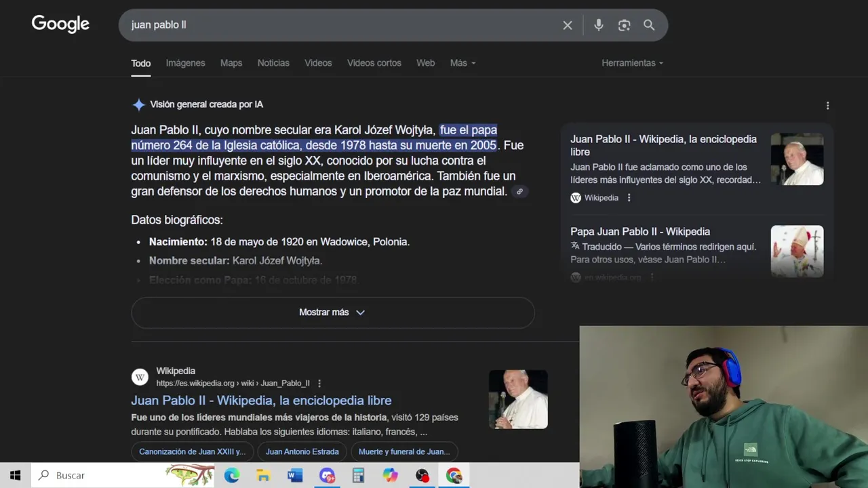This screenshot has width=868, height=488.
Task: Click the 'Visión general creada por IA' label
Action: click(x=206, y=104)
